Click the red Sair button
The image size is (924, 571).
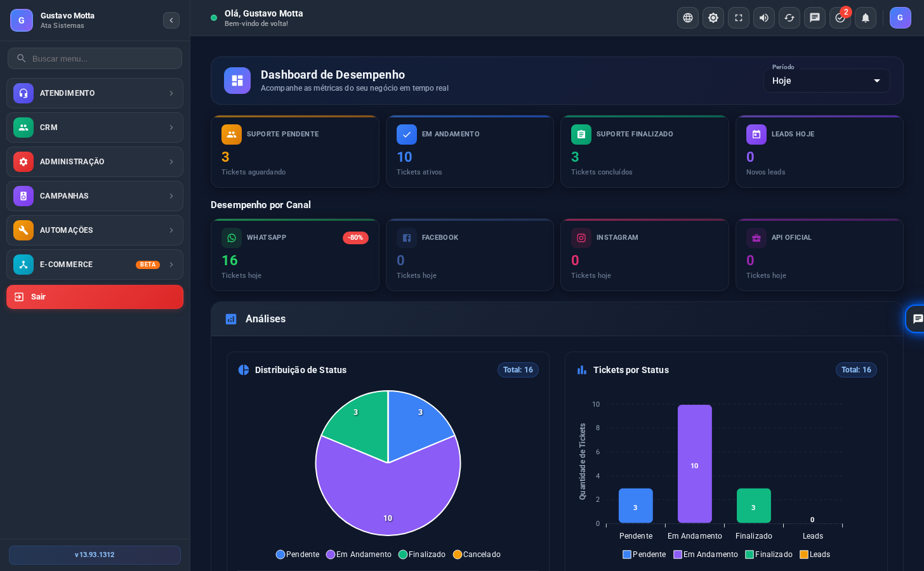click(95, 297)
